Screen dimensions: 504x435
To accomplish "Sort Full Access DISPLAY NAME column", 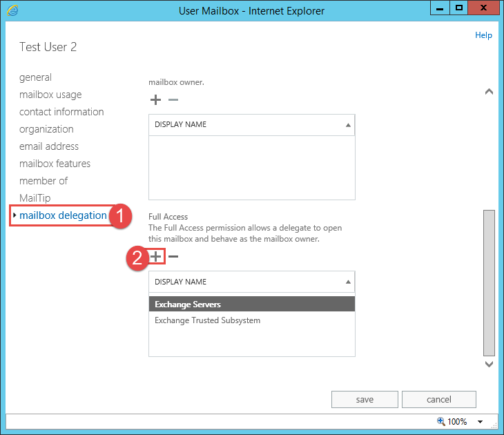I will point(252,282).
